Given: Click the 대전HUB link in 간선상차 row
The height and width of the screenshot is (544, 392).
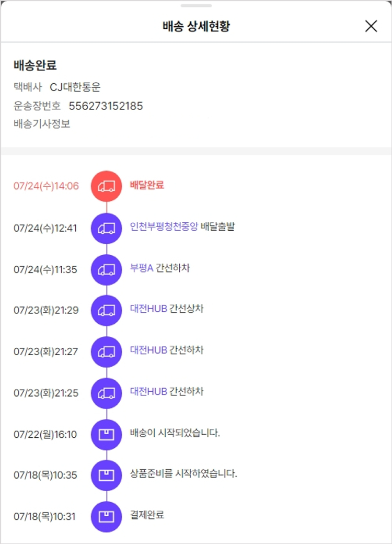Looking at the screenshot, I should [148, 309].
